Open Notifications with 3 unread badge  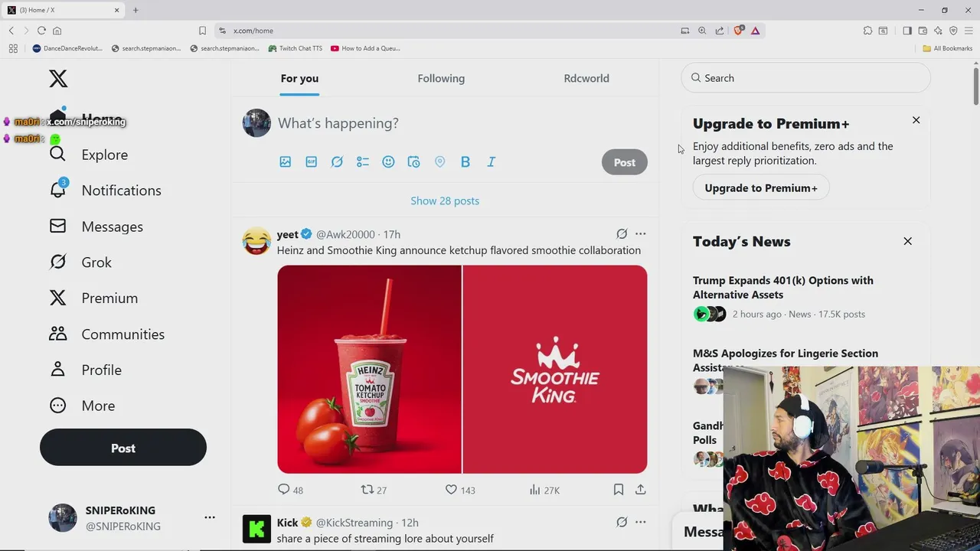tap(105, 191)
